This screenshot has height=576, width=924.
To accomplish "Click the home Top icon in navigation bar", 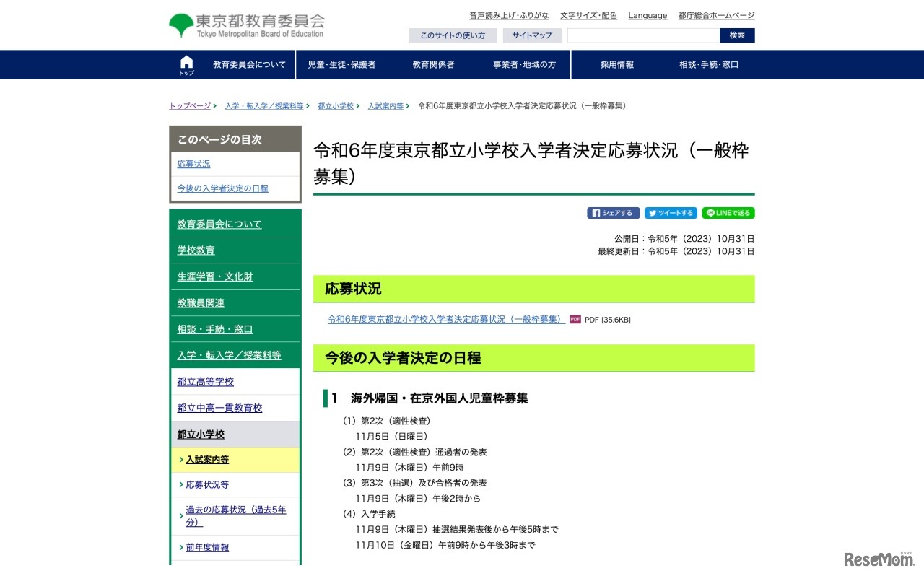I will 186,65.
